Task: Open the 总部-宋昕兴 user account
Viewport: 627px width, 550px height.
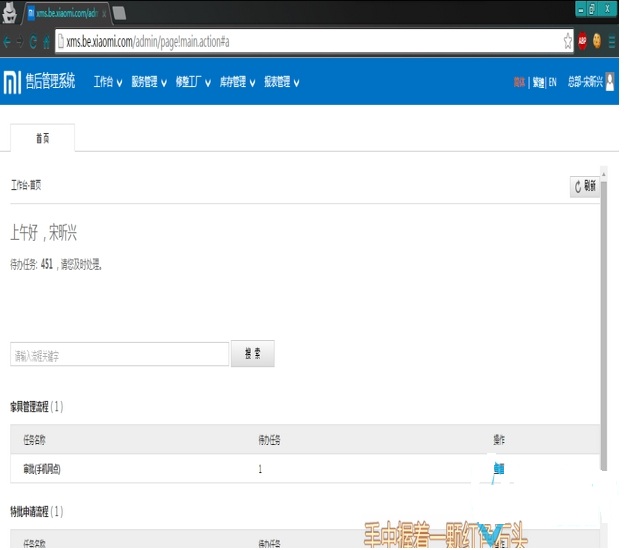Action: (585, 82)
